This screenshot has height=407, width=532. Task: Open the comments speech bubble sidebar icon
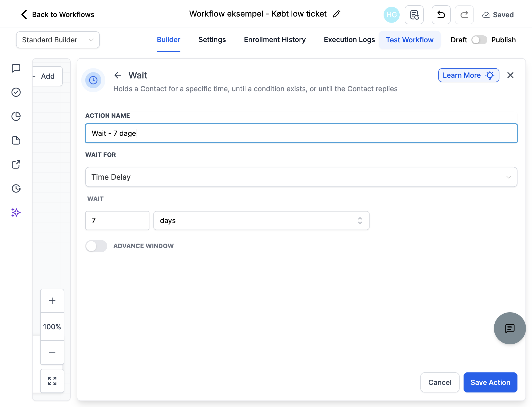pos(16,68)
